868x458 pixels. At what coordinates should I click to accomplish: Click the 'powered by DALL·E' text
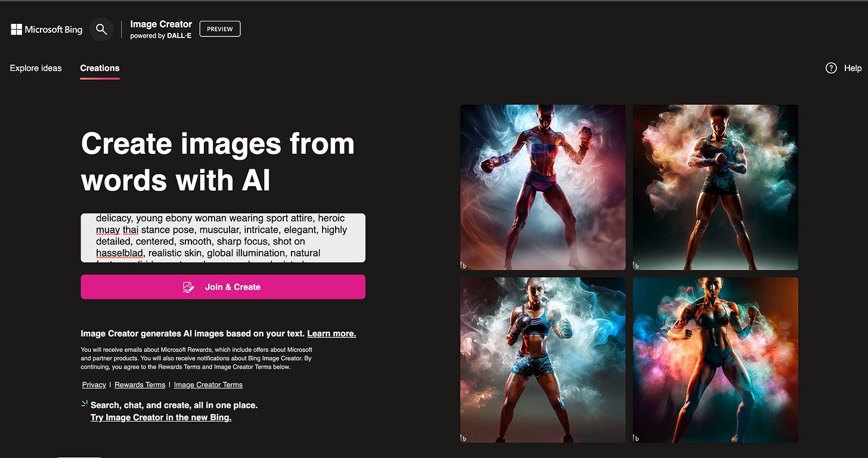pos(161,36)
